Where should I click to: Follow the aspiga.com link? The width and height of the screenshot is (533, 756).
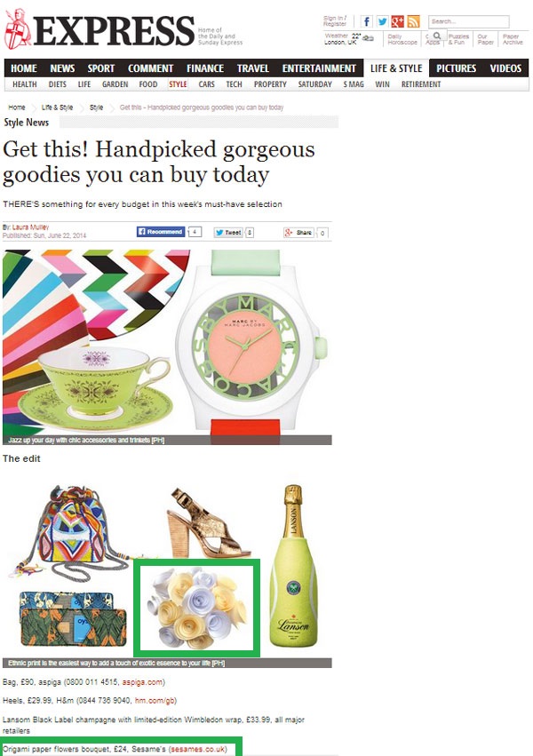click(x=142, y=682)
